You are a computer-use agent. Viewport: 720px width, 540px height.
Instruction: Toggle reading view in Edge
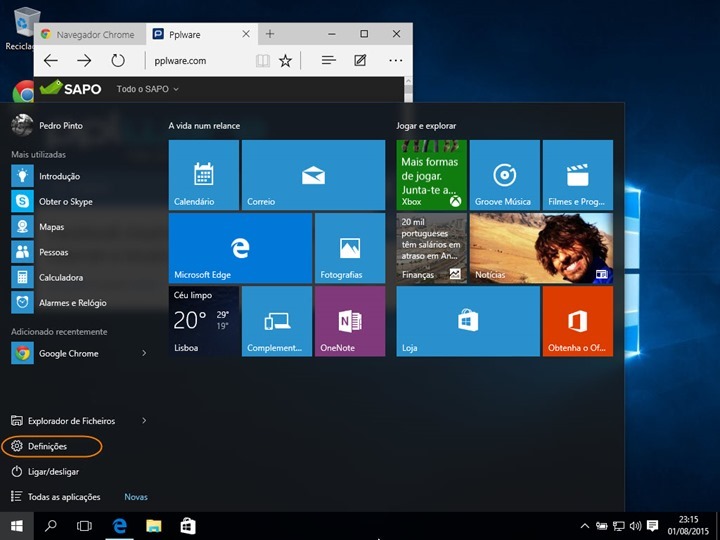pos(263,61)
